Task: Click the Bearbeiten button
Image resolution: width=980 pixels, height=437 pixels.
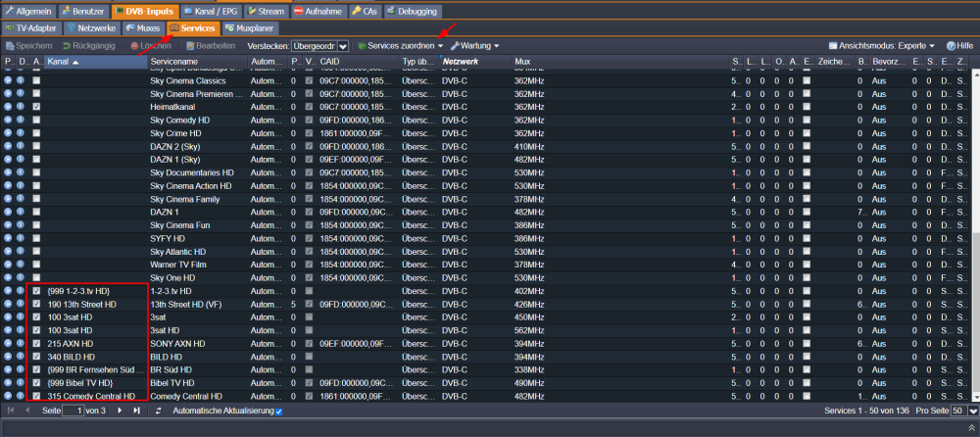Action: click(x=211, y=46)
